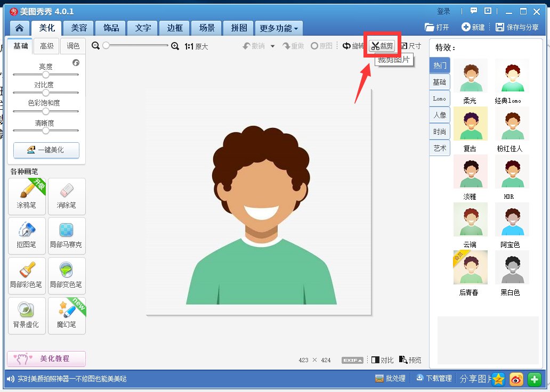Toggle the 对比 compare view
The width and height of the screenshot is (550, 392).
coord(382,360)
